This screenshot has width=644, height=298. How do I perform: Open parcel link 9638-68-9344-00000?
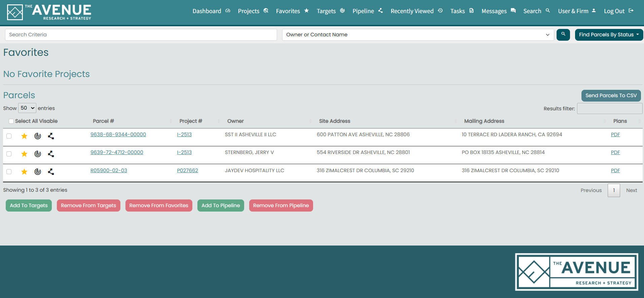tap(118, 135)
